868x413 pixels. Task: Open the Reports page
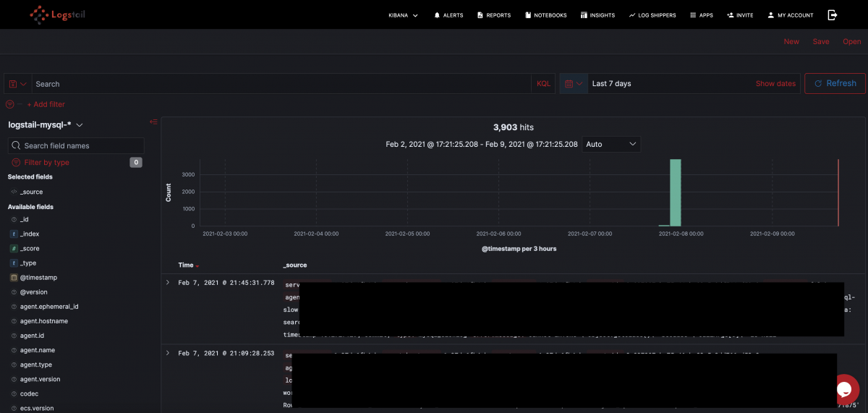(x=494, y=15)
